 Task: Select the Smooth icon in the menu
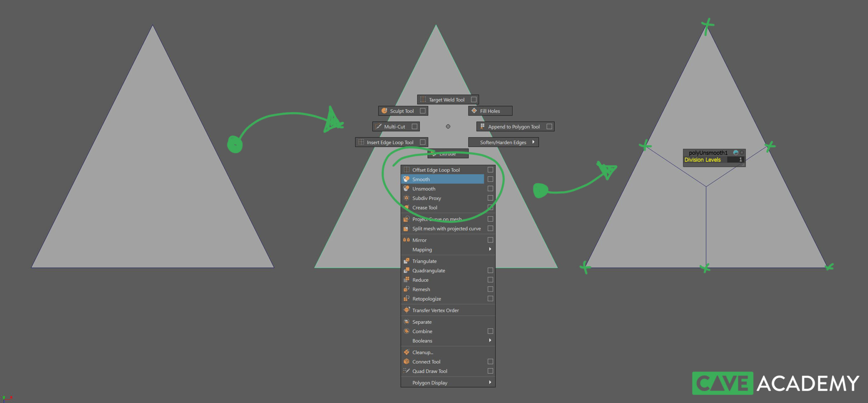coord(407,179)
